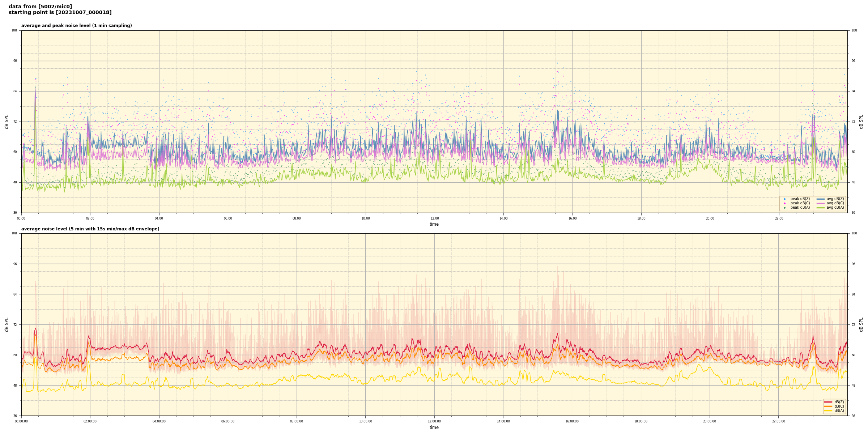Image resolution: width=868 pixels, height=434 pixels.
Task: Click the peak dB(A) legend entry
Action: (800, 208)
